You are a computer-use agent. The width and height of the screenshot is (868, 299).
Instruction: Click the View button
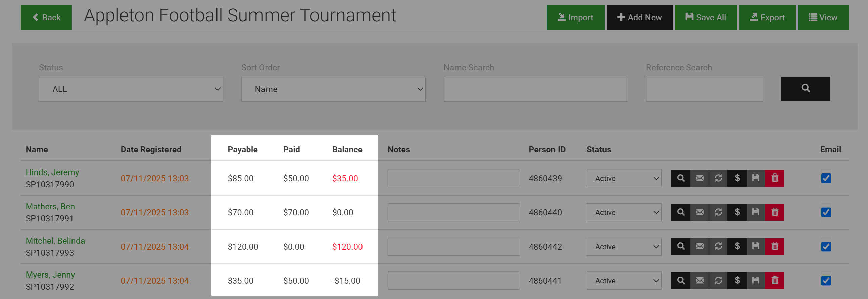click(823, 17)
